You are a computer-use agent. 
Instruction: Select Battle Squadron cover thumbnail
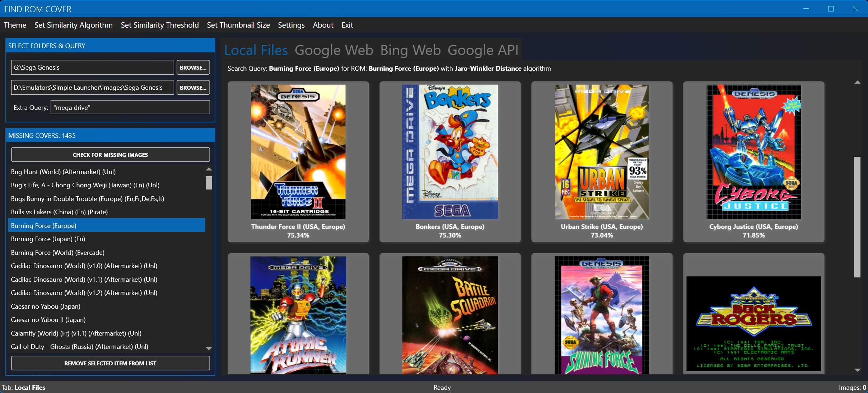point(450,314)
